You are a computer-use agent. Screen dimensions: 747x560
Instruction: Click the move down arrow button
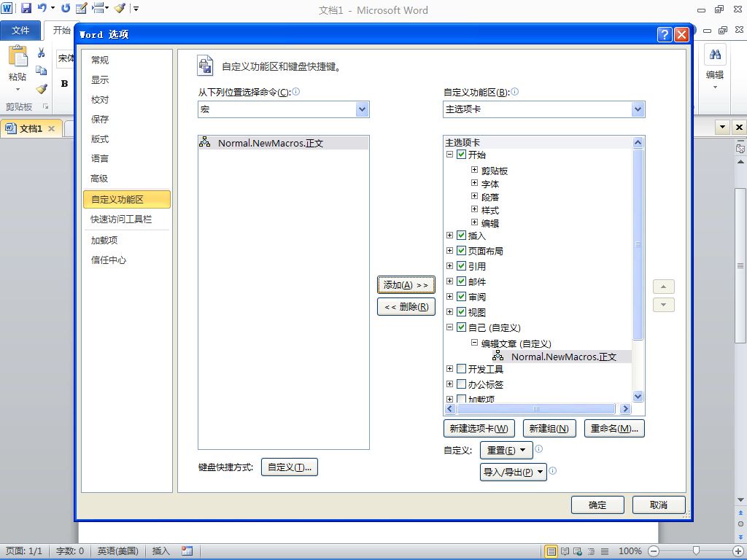tap(664, 305)
